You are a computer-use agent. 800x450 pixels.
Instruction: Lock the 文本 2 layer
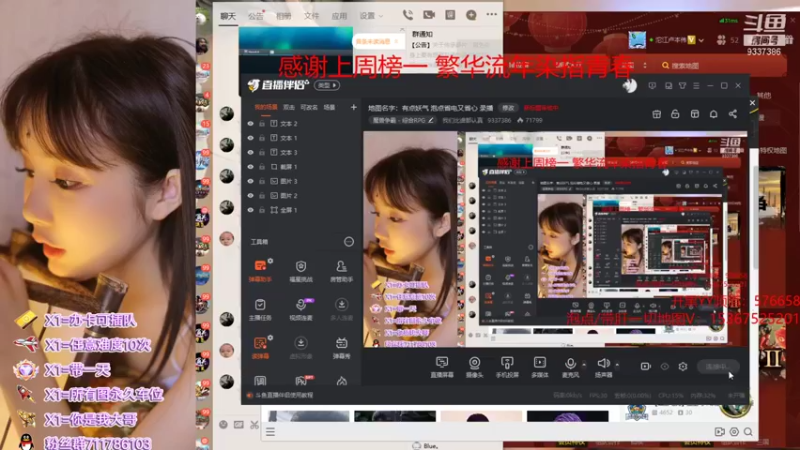(x=262, y=123)
